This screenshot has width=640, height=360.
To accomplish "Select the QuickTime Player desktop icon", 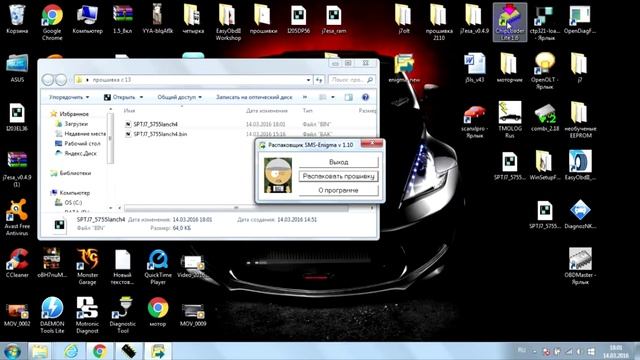I will pyautogui.click(x=158, y=266).
